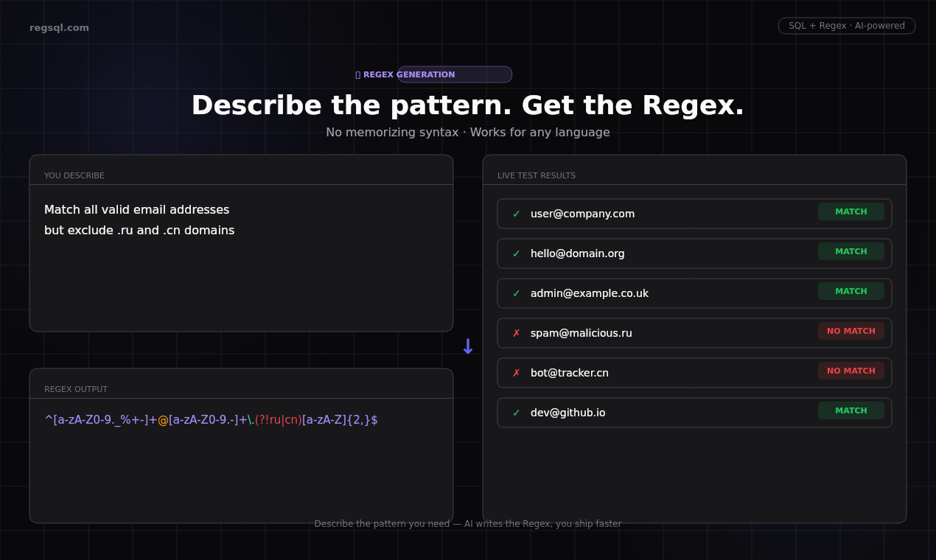The width and height of the screenshot is (936, 560).
Task: Click the checkmark beside dev@github.io
Action: tap(515, 413)
